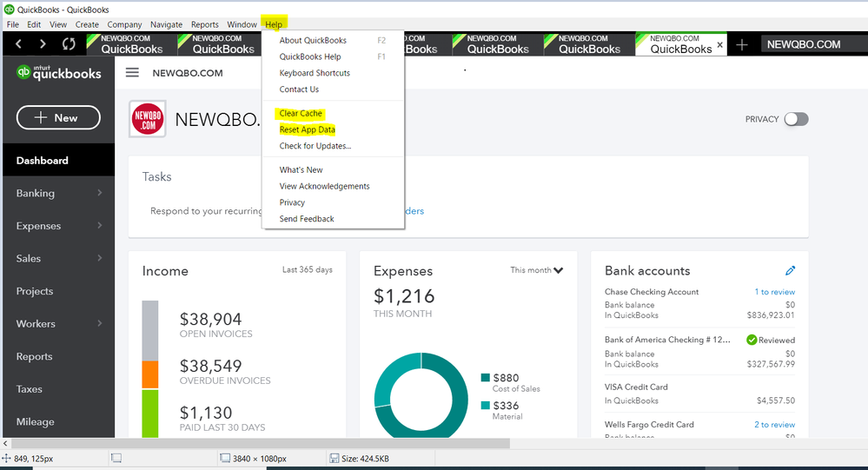Go back using the left arrow

click(x=19, y=43)
